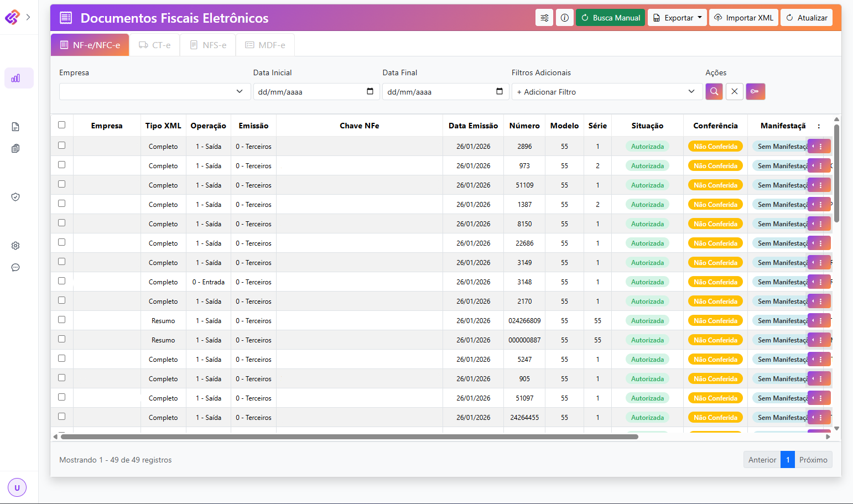Focus the Data Final date field
853x504 pixels.
point(446,91)
